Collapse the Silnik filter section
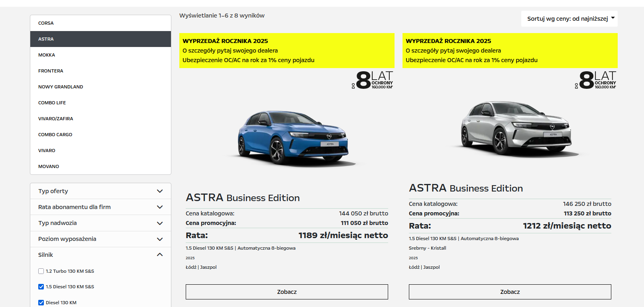Image resolution: width=644 pixels, height=307 pixels. coord(100,255)
